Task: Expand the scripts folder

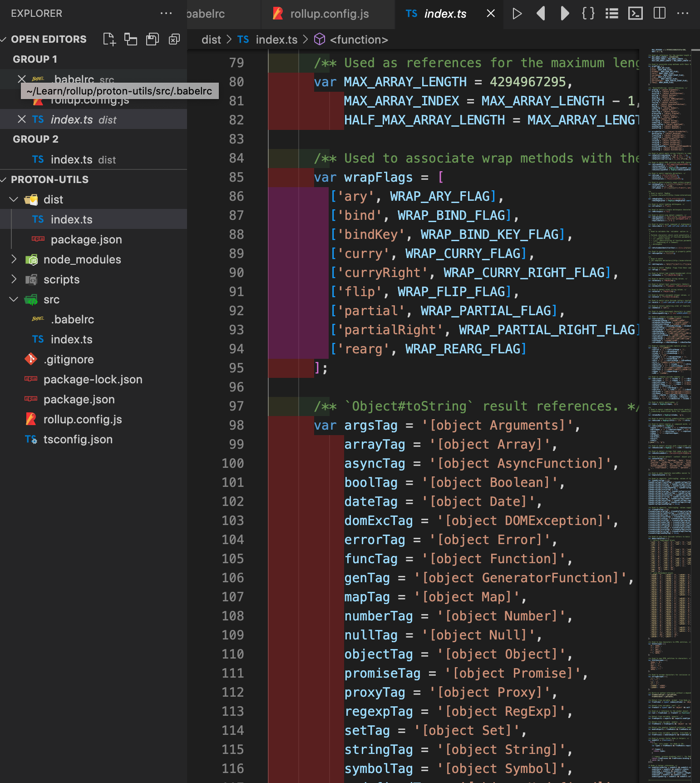Action: click(14, 279)
